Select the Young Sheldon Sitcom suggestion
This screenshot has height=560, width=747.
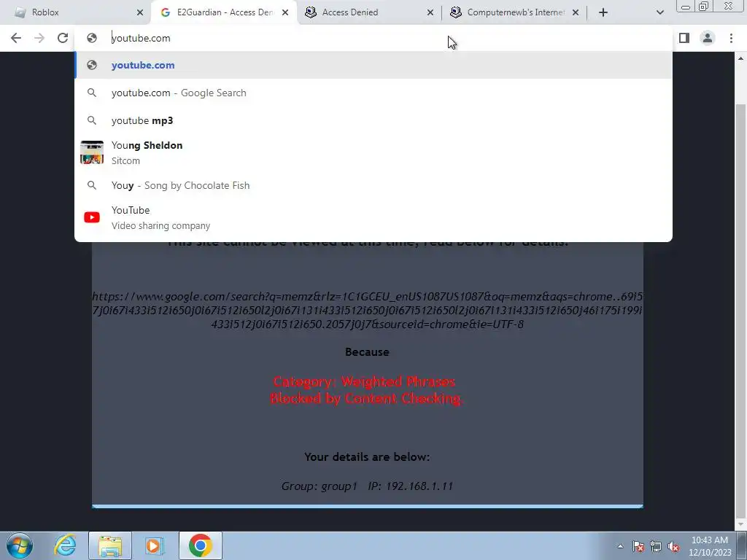[x=373, y=152]
